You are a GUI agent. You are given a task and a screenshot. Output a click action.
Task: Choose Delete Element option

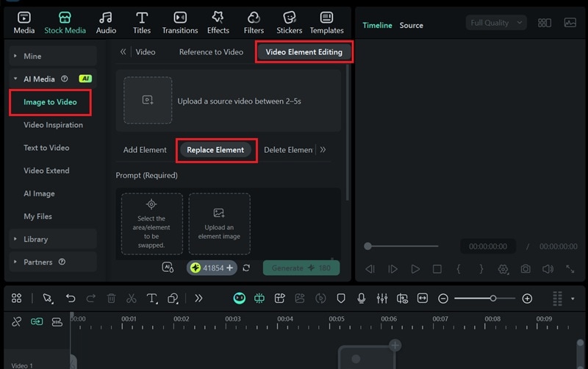tap(288, 150)
